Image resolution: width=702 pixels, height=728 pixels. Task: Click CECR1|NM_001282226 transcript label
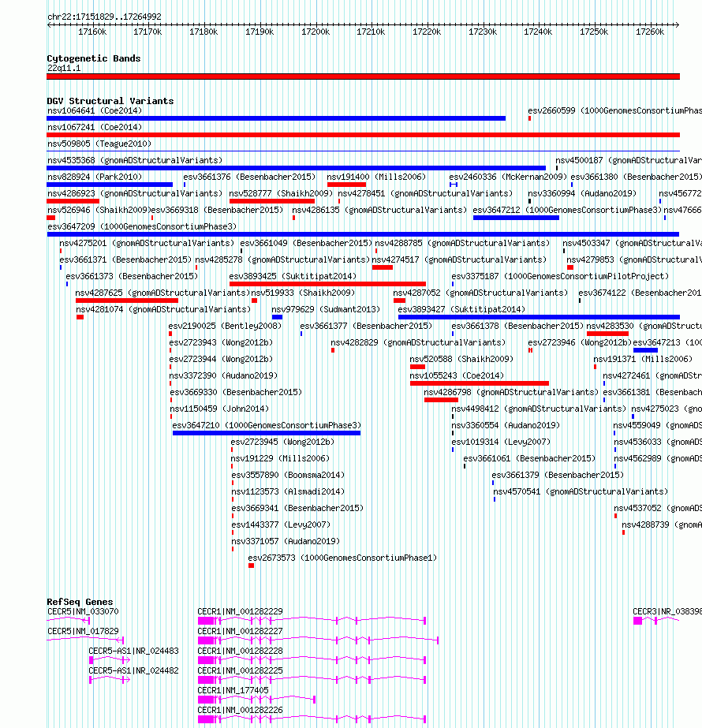point(240,711)
